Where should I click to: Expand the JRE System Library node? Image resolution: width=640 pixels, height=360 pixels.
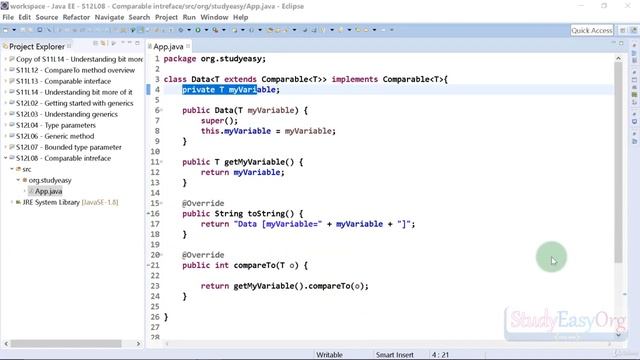tap(12, 202)
